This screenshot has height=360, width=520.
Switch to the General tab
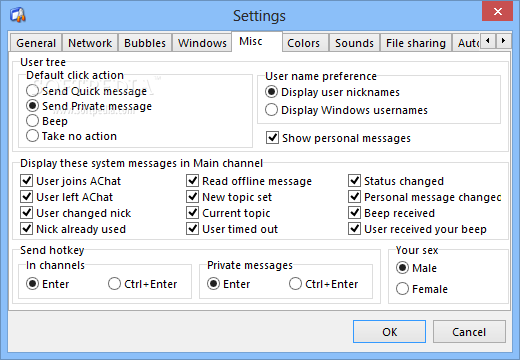36,43
